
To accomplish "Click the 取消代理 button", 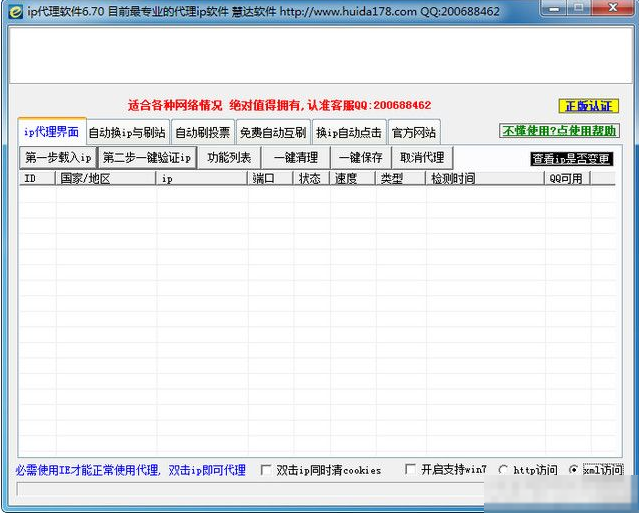I will (422, 158).
